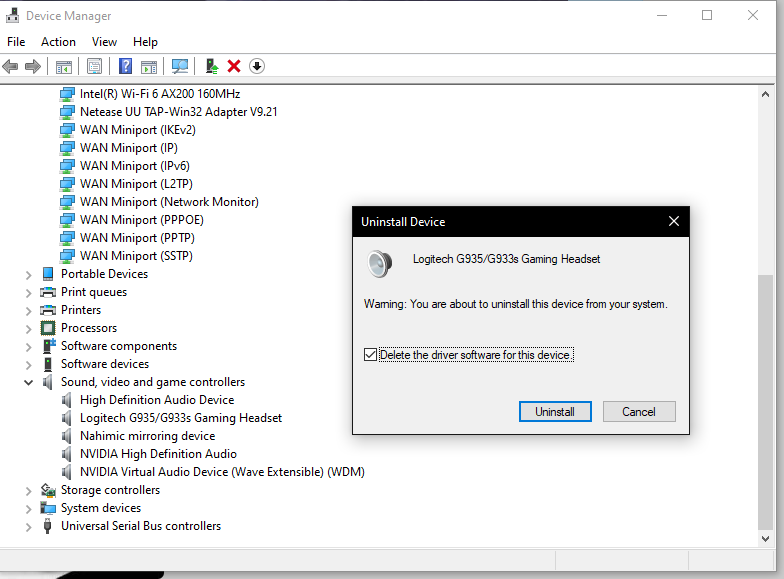Expand the Software components node
The width and height of the screenshot is (784, 579).
tap(28, 346)
